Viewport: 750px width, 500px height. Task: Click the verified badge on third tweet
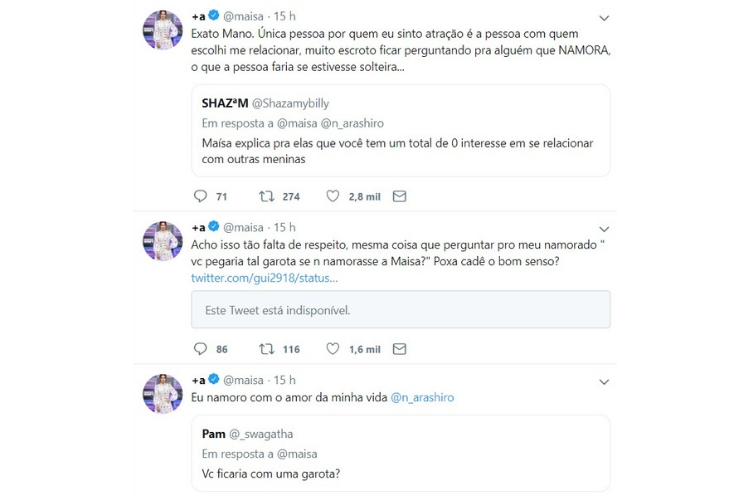[x=213, y=380]
